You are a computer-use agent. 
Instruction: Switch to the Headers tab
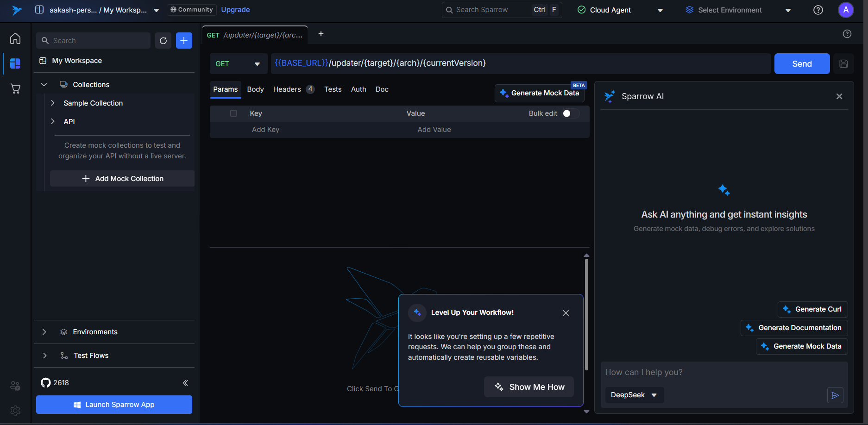(294, 89)
